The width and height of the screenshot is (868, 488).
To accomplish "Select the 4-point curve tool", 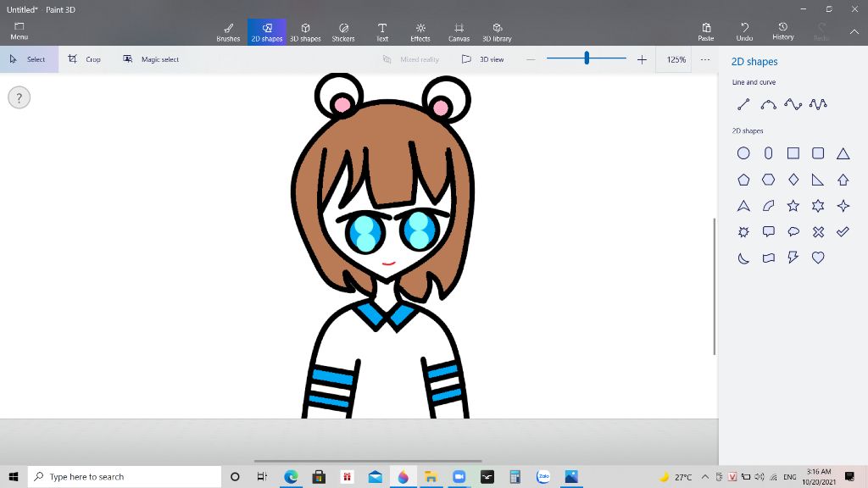I will (793, 104).
